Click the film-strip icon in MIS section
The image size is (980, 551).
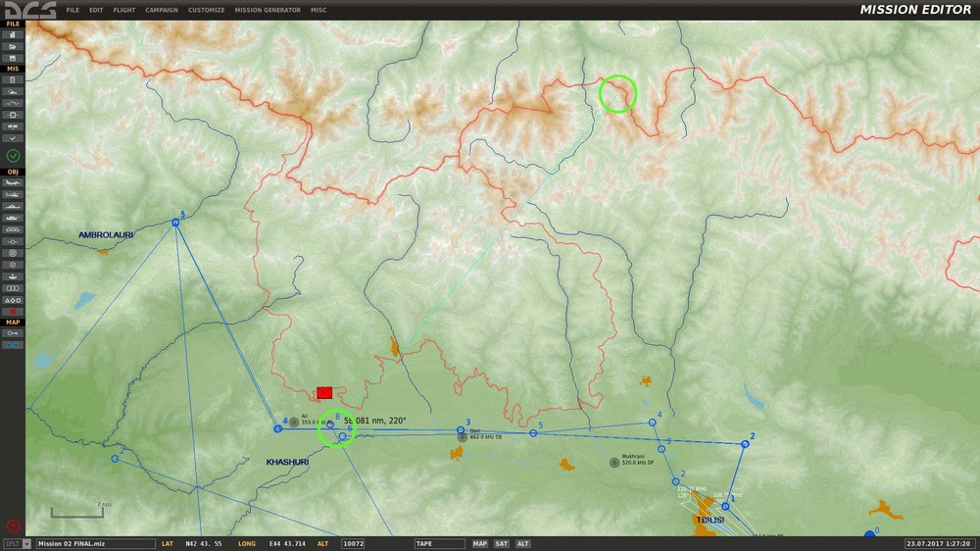coord(13,126)
